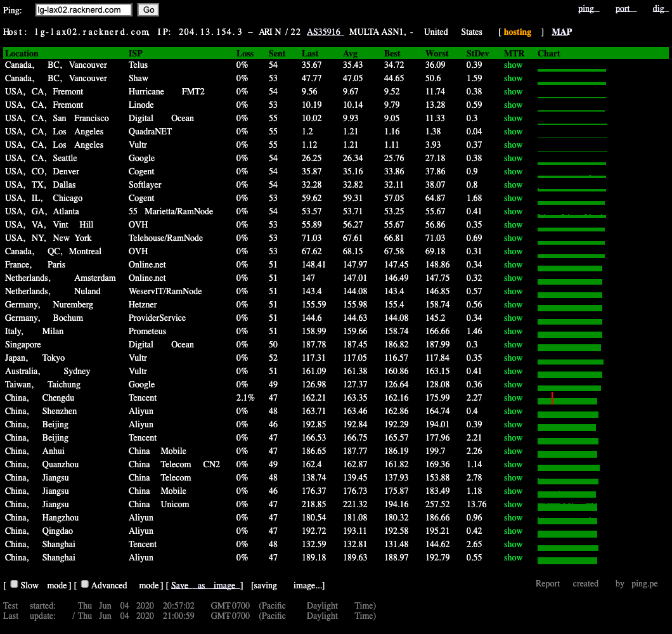Viewport: 672px width, 634px height.
Task: Show MTR for Los Angeles QuadraNET row
Action: [x=513, y=131]
